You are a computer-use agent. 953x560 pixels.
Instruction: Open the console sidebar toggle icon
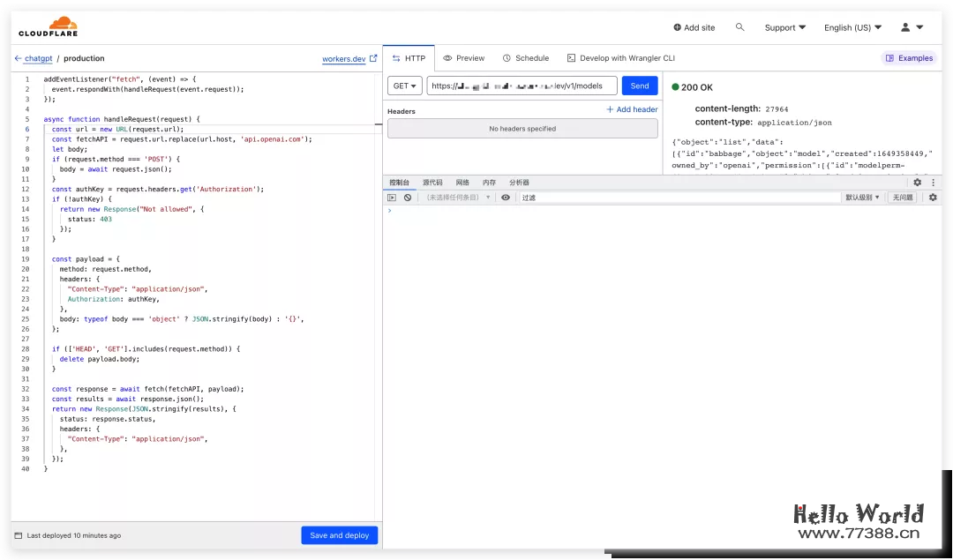[x=390, y=196]
